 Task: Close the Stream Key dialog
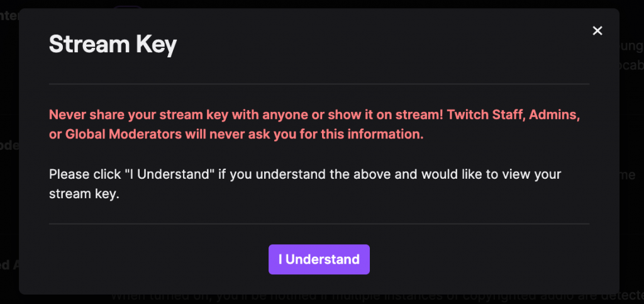point(597,31)
